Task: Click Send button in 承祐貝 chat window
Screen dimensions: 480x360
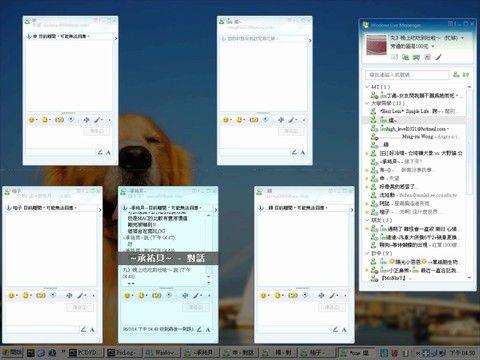Action: click(196, 307)
